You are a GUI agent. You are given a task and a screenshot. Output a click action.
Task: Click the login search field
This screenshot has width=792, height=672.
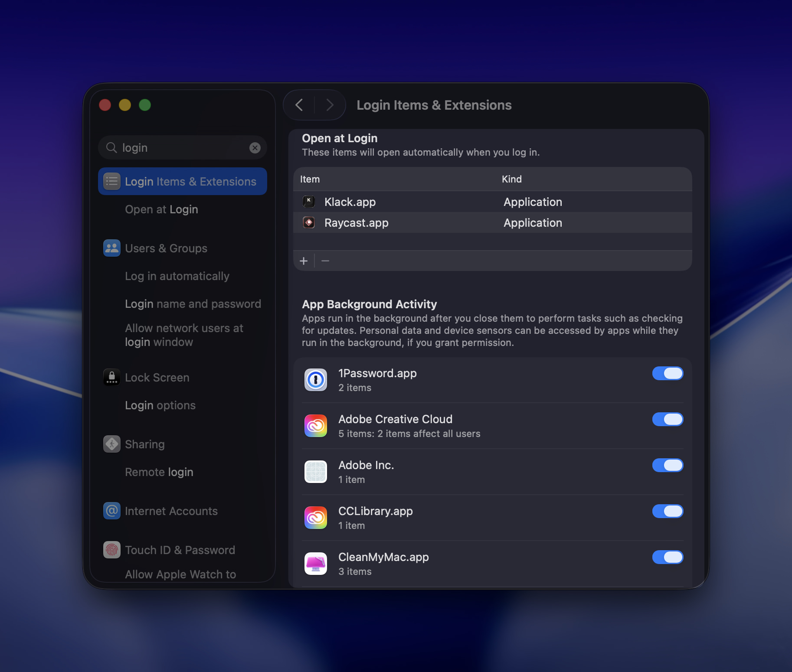pyautogui.click(x=182, y=148)
